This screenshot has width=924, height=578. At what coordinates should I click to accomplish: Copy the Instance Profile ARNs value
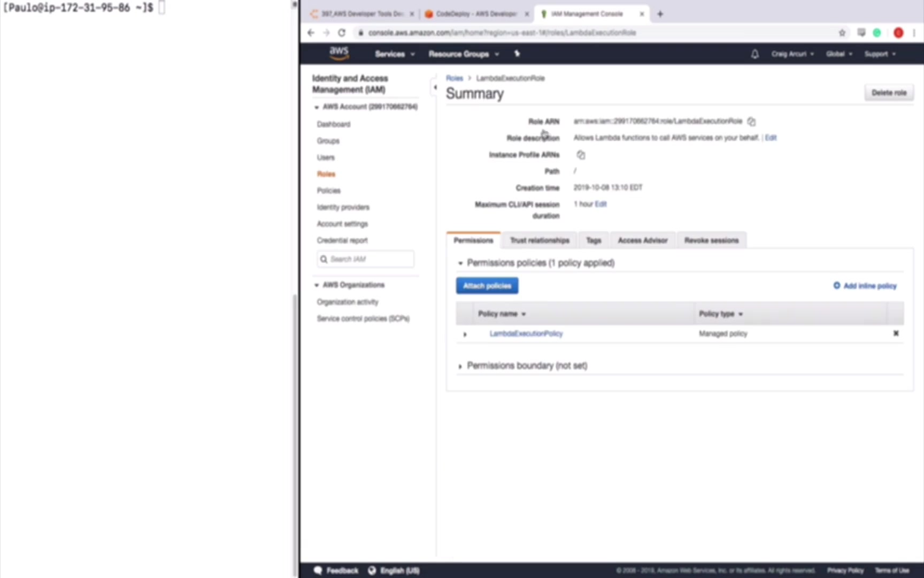tap(581, 155)
